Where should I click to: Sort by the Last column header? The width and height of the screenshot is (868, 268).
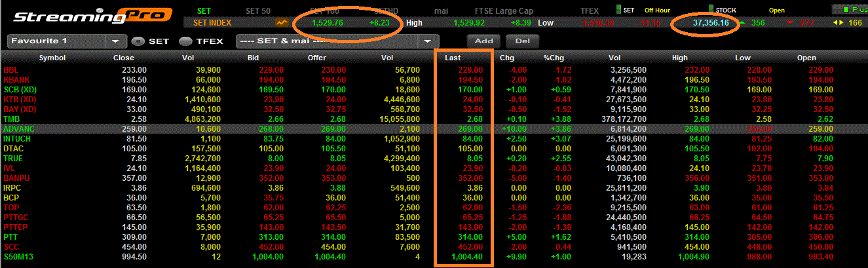[x=453, y=58]
